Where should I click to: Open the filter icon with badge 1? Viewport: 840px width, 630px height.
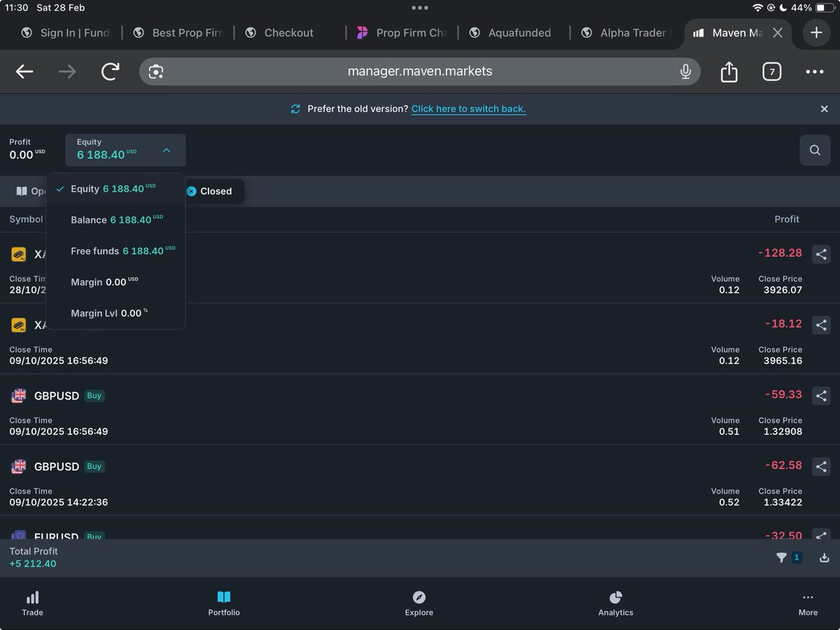click(x=788, y=558)
